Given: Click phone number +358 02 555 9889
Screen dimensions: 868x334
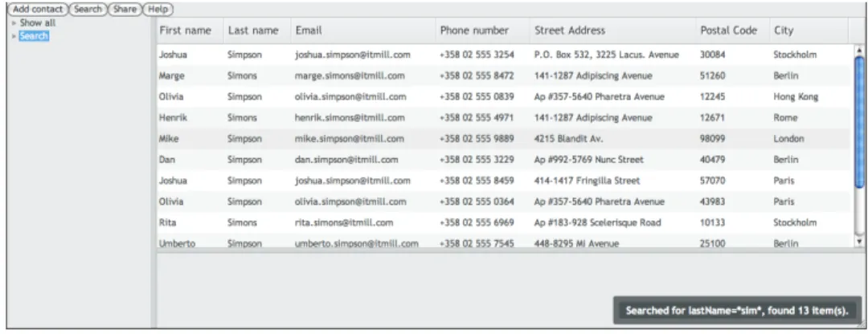Looking at the screenshot, I should pyautogui.click(x=477, y=139).
